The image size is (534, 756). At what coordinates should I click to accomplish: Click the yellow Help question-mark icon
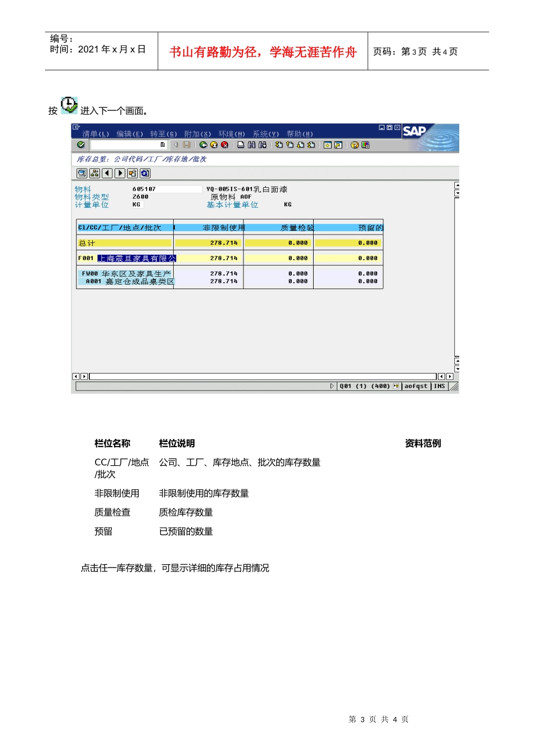coord(355,145)
